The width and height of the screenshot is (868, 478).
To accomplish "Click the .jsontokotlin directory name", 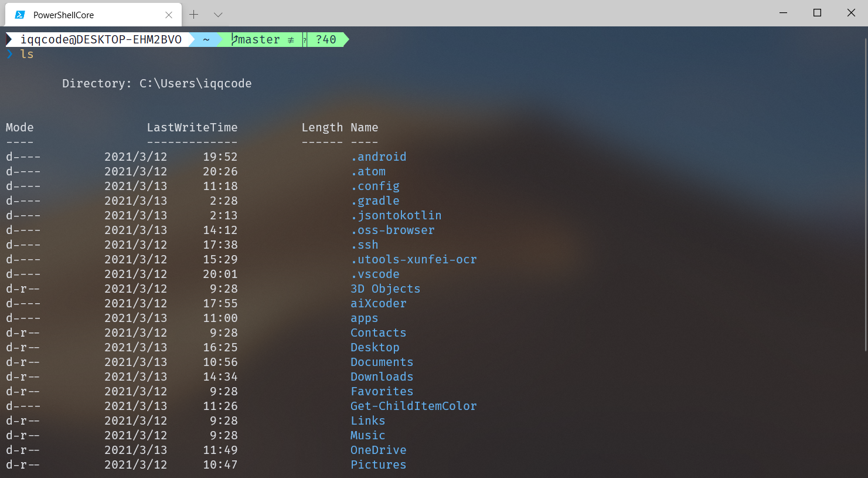I will point(396,215).
